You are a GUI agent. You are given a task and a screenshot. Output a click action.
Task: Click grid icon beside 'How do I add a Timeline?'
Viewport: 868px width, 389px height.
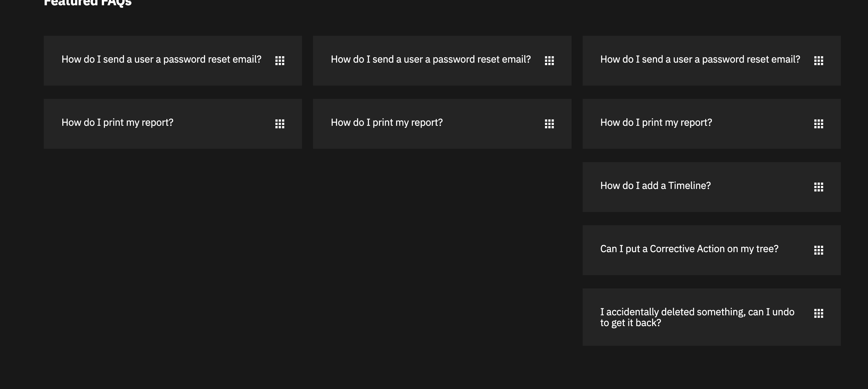coord(818,187)
